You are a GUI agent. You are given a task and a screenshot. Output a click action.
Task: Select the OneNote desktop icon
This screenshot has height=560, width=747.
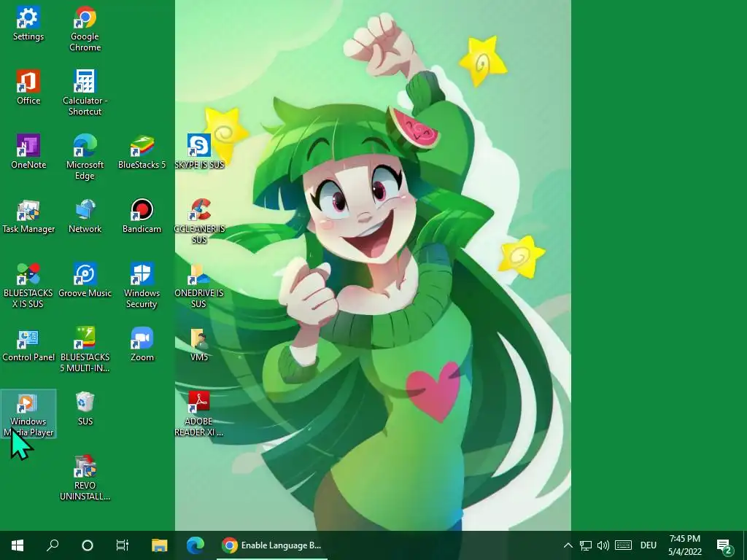[x=28, y=152]
